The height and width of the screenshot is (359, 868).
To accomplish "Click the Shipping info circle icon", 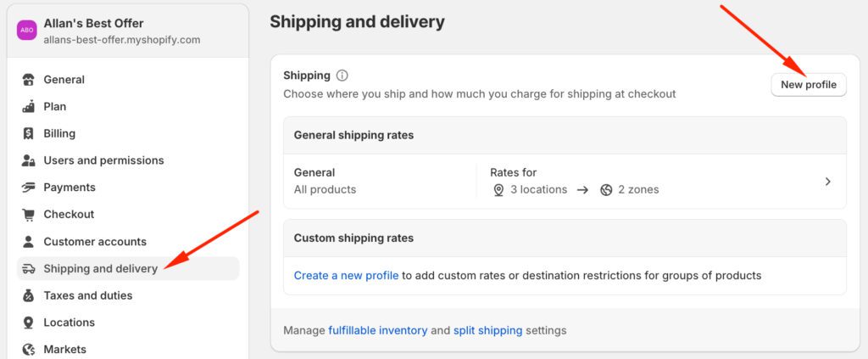I will [342, 76].
